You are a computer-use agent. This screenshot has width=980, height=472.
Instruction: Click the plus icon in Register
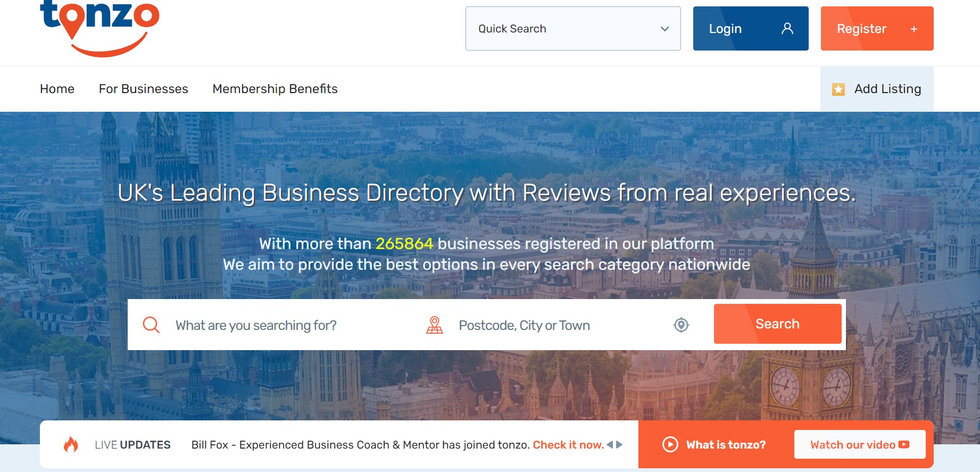(x=913, y=29)
